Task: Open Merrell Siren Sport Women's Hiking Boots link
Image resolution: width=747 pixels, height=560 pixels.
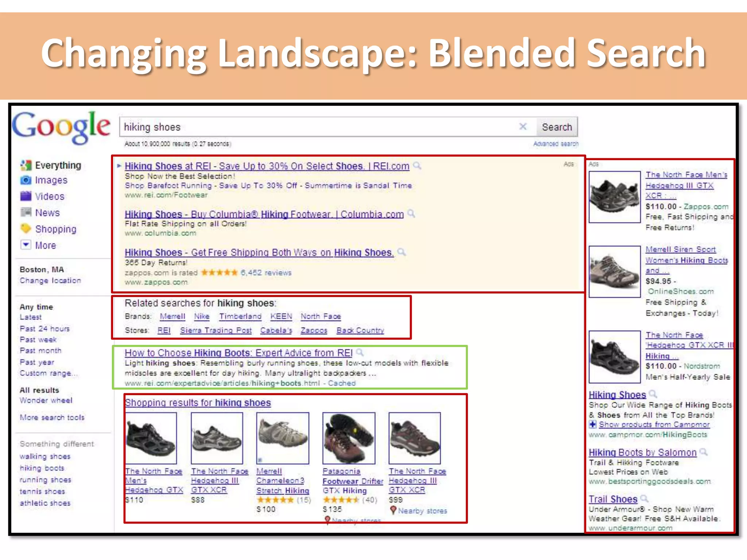Action: (x=686, y=260)
